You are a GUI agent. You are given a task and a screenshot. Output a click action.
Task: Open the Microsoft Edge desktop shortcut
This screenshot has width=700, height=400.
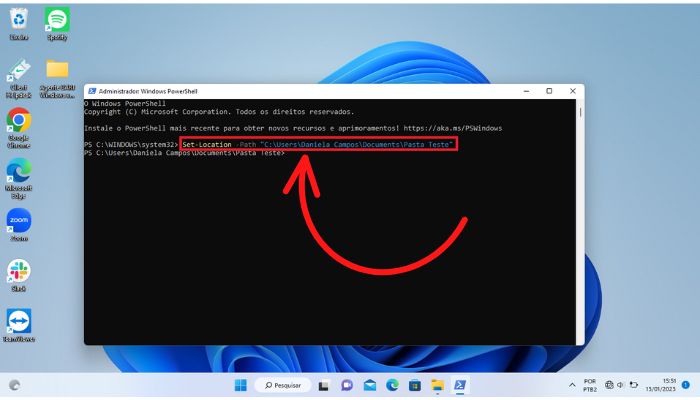coord(19,171)
